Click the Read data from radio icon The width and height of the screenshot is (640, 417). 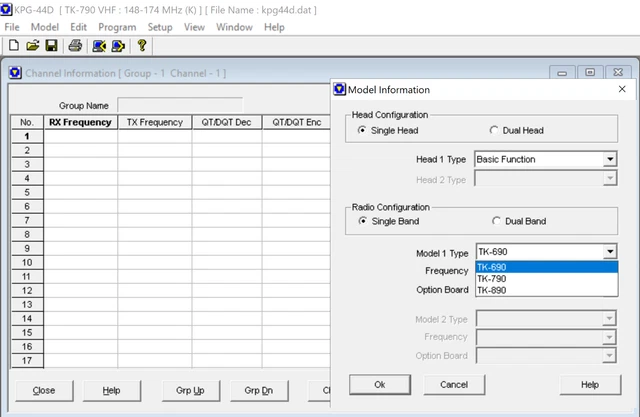pyautogui.click(x=99, y=46)
